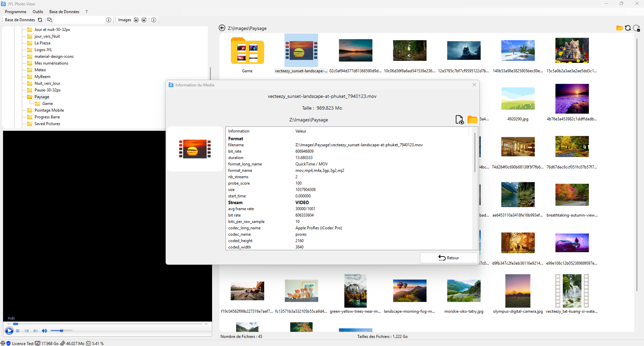
Task: Open the Outils menu
Action: point(38,12)
